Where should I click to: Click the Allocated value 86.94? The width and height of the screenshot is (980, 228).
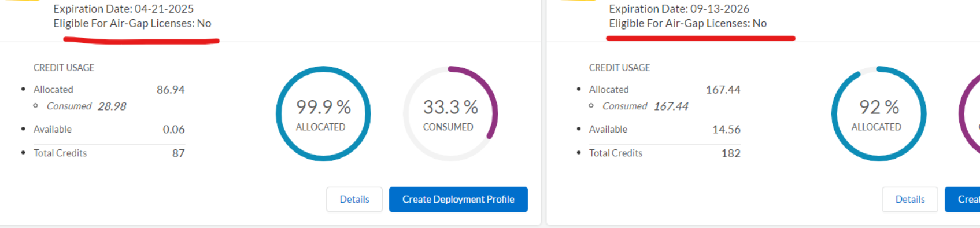171,90
